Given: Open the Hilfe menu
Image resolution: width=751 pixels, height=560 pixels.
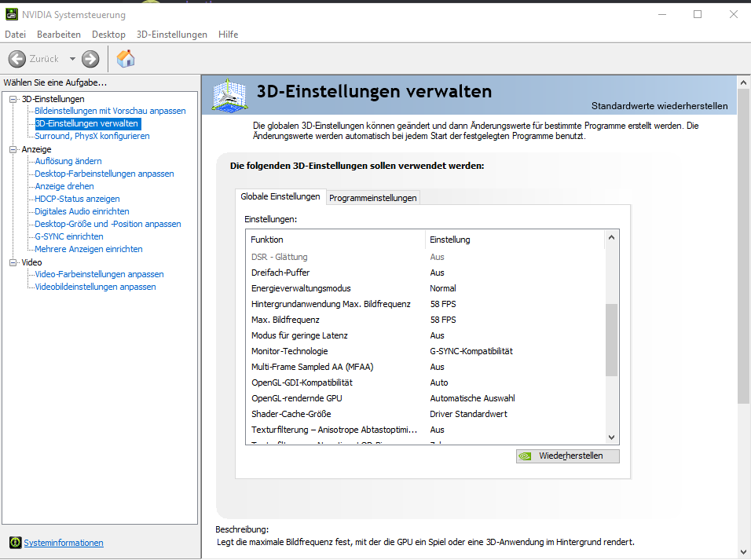Looking at the screenshot, I should tap(228, 35).
